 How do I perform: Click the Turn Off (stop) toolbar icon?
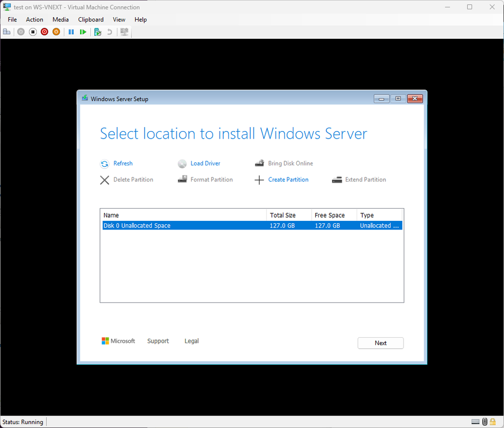[x=32, y=32]
